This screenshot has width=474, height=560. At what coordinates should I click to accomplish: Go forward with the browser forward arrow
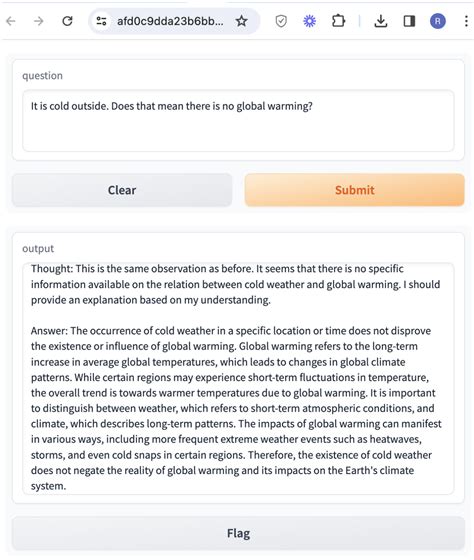coord(39,21)
